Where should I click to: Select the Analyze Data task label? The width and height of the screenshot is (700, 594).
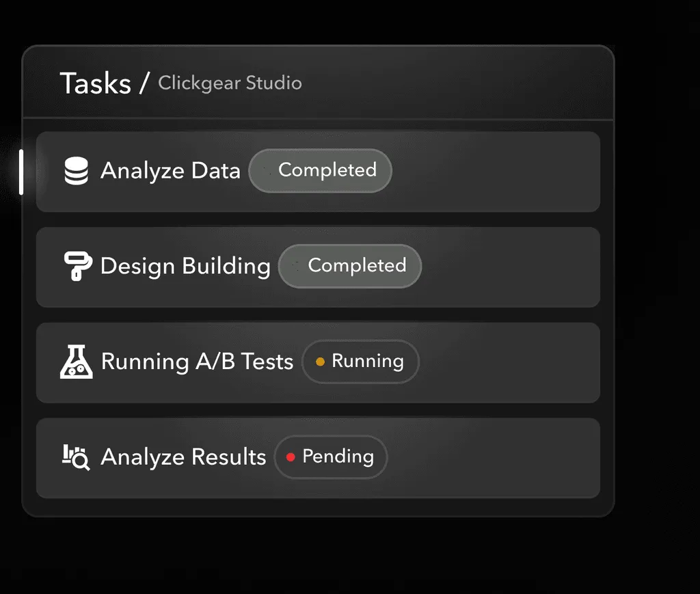(x=170, y=171)
